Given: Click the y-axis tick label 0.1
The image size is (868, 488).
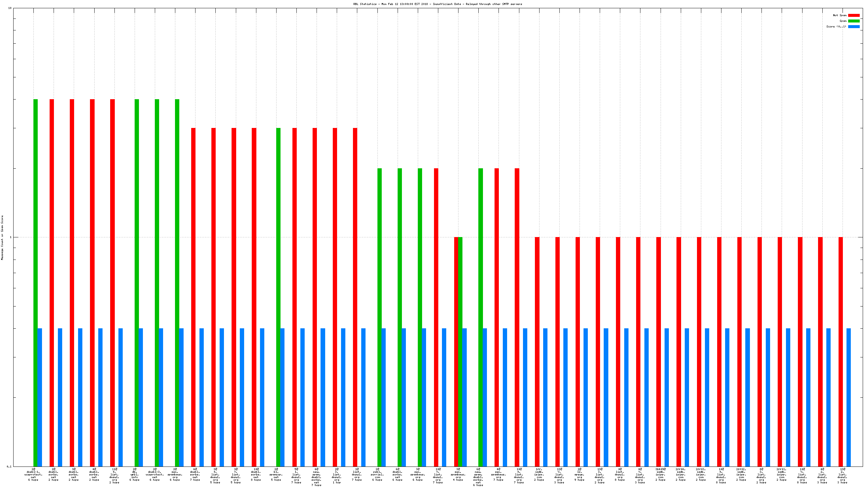Looking at the screenshot, I should [9, 467].
